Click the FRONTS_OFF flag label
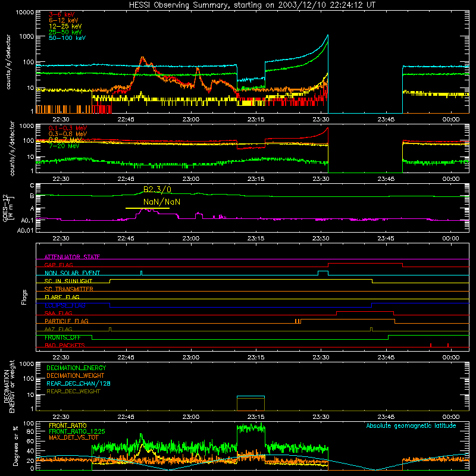 pyautogui.click(x=63, y=337)
